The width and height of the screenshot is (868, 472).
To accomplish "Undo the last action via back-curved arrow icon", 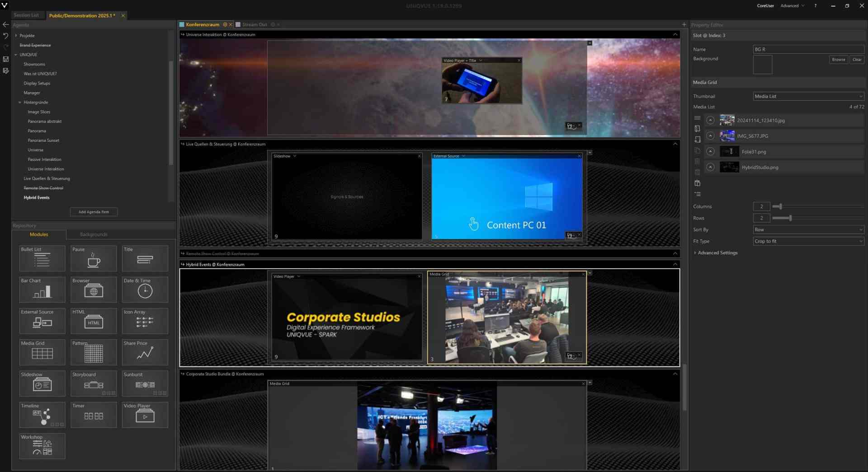I will click(x=5, y=36).
